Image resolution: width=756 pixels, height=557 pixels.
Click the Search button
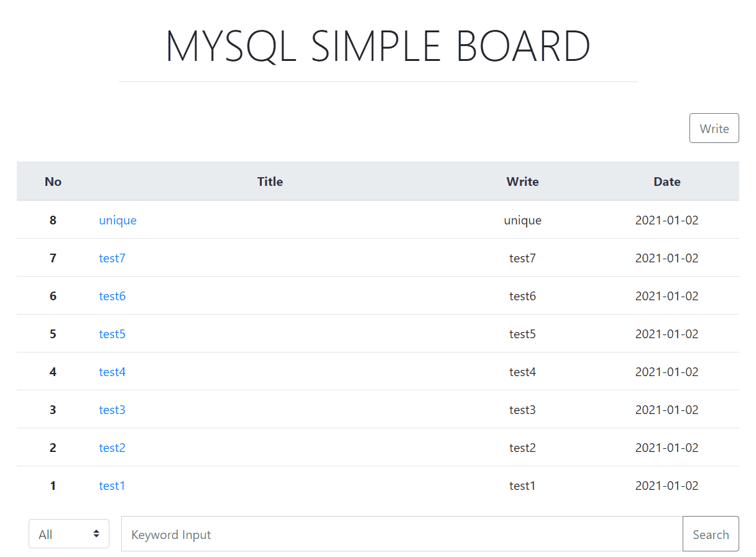pyautogui.click(x=711, y=534)
